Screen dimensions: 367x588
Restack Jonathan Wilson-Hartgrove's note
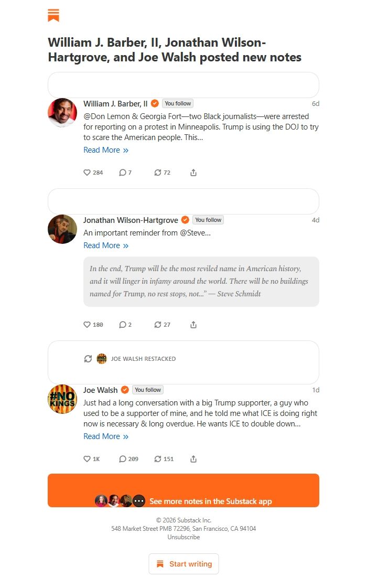click(x=157, y=324)
